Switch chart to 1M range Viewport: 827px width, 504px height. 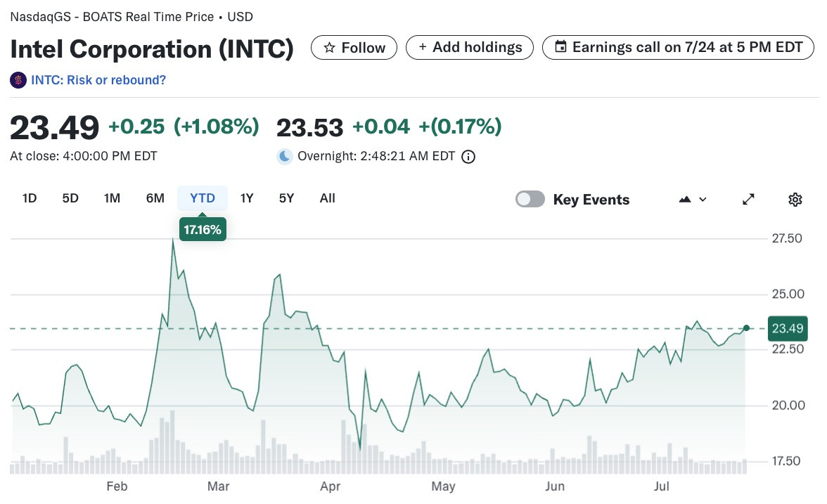coord(112,198)
